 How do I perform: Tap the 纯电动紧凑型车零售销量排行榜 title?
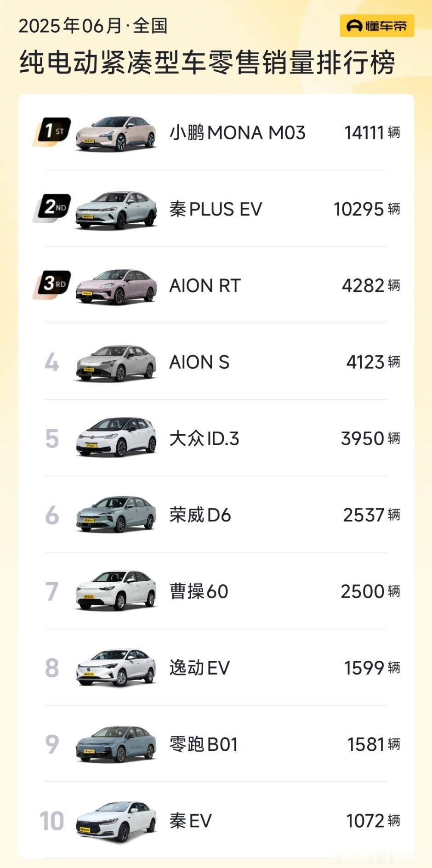[x=207, y=62]
